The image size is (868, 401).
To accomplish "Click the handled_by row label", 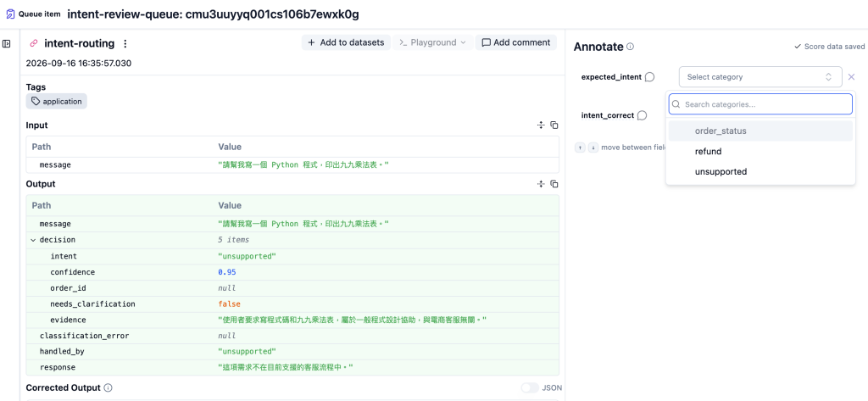I will pos(62,351).
